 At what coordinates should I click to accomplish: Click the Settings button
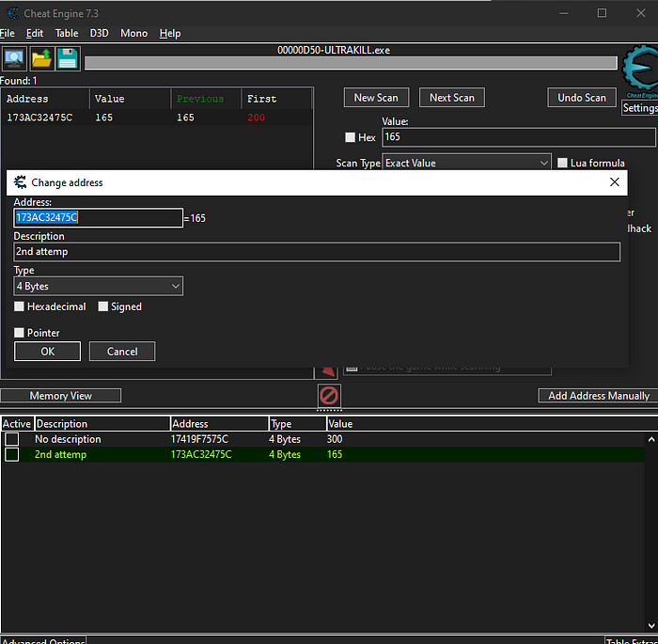click(639, 108)
